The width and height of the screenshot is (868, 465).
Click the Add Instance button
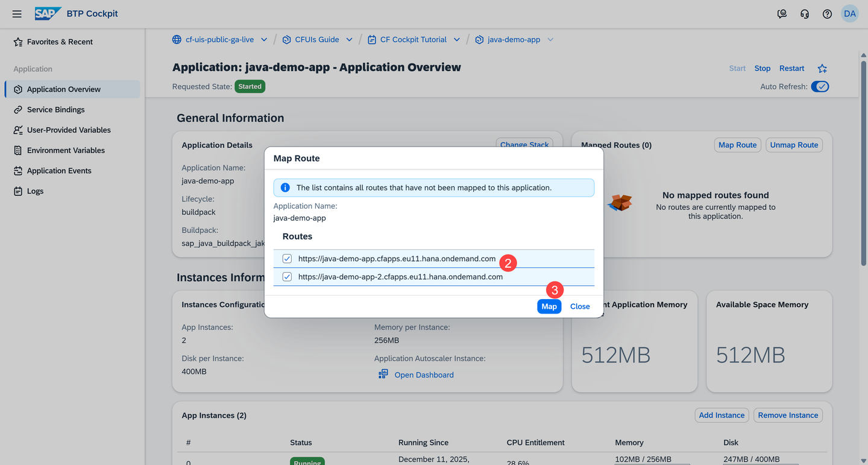(x=722, y=415)
